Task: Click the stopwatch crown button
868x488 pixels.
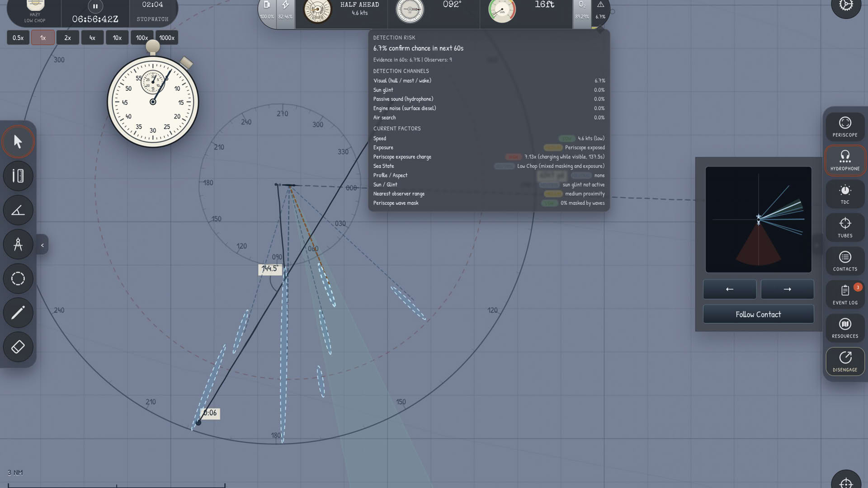Action: coord(153,46)
